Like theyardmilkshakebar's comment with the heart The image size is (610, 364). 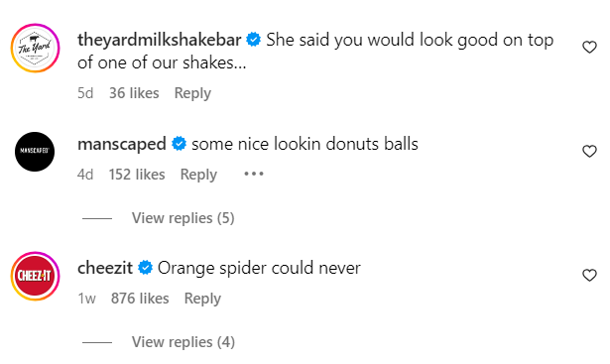[x=589, y=47]
